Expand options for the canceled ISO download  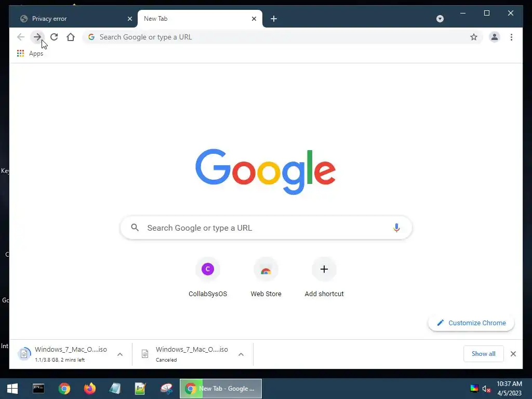pyautogui.click(x=241, y=354)
